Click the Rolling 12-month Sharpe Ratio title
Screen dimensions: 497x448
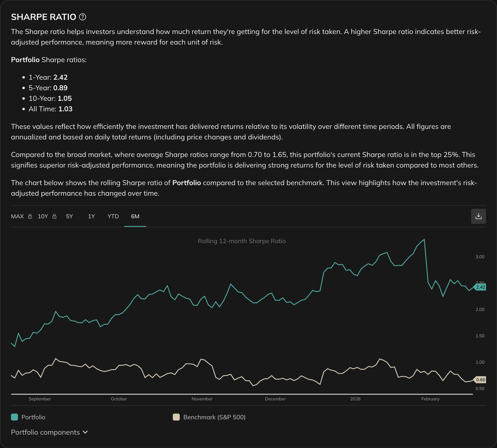click(x=242, y=241)
